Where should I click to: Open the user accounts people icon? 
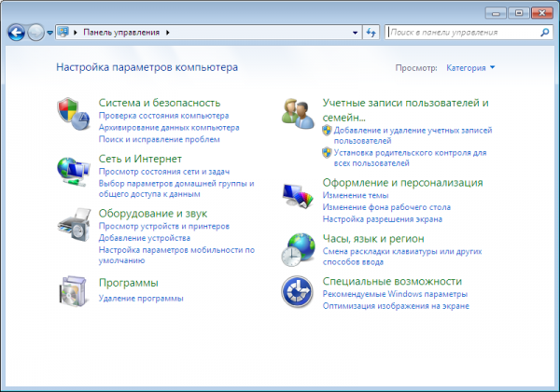(298, 114)
